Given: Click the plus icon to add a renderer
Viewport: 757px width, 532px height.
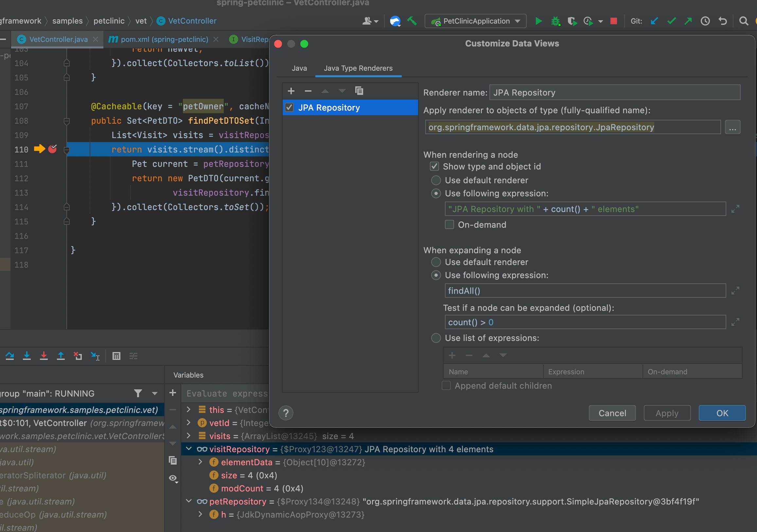Looking at the screenshot, I should (x=291, y=91).
